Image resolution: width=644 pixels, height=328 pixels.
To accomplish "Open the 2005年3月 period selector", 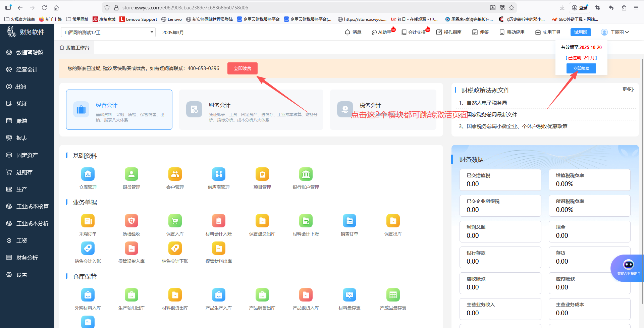I will point(173,32).
